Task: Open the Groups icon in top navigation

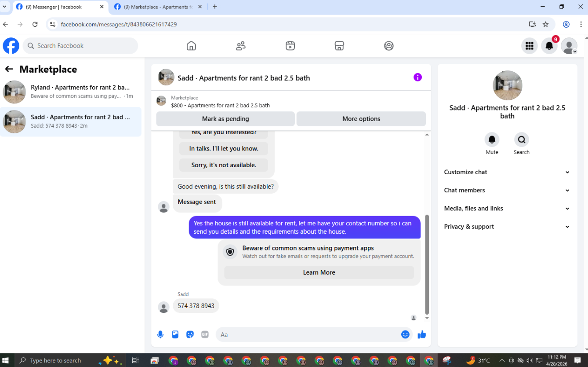Action: 389,46
